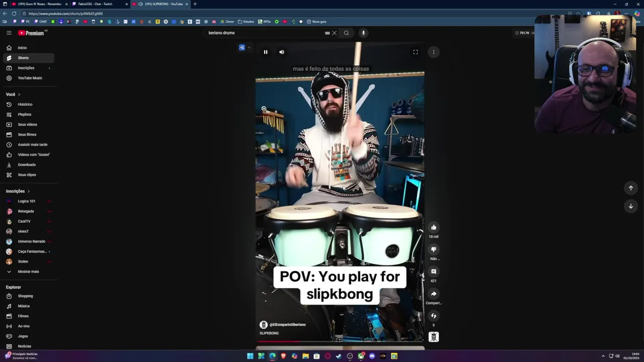Open Playlists in the sidebar
644x362 pixels.
coord(28,115)
